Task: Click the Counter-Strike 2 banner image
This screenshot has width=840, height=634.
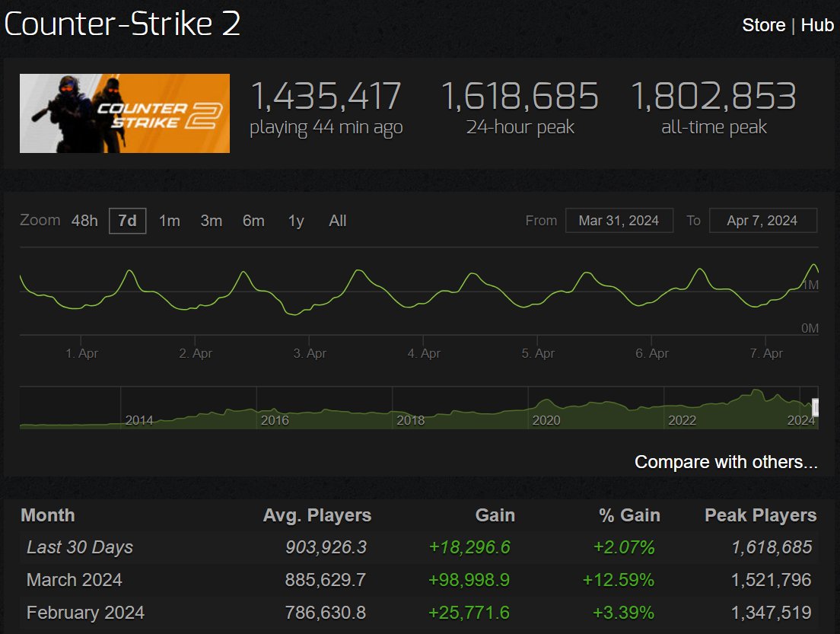Action: [125, 113]
